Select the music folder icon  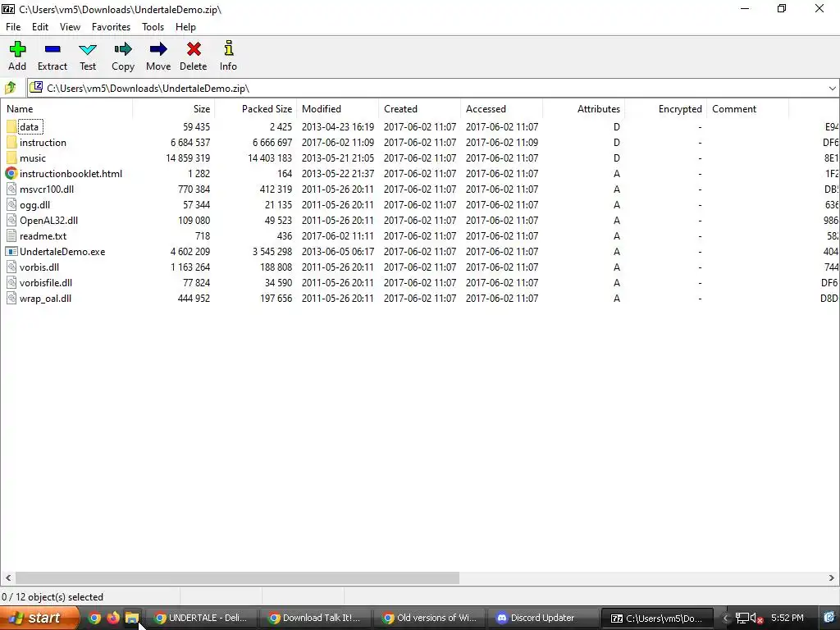point(11,158)
